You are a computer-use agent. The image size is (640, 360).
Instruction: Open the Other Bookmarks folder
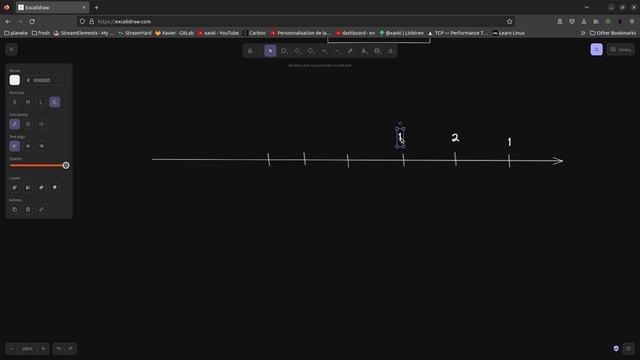[613, 33]
